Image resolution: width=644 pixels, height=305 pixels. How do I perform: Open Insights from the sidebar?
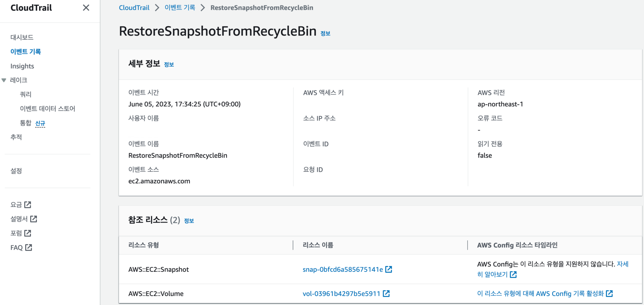(22, 66)
